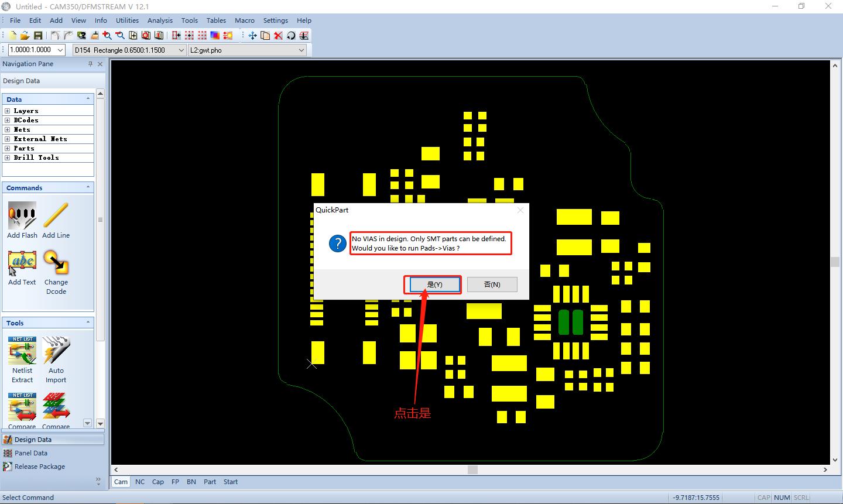843x504 pixels.
Task: Run the Netlist Extract tool
Action: (22, 351)
